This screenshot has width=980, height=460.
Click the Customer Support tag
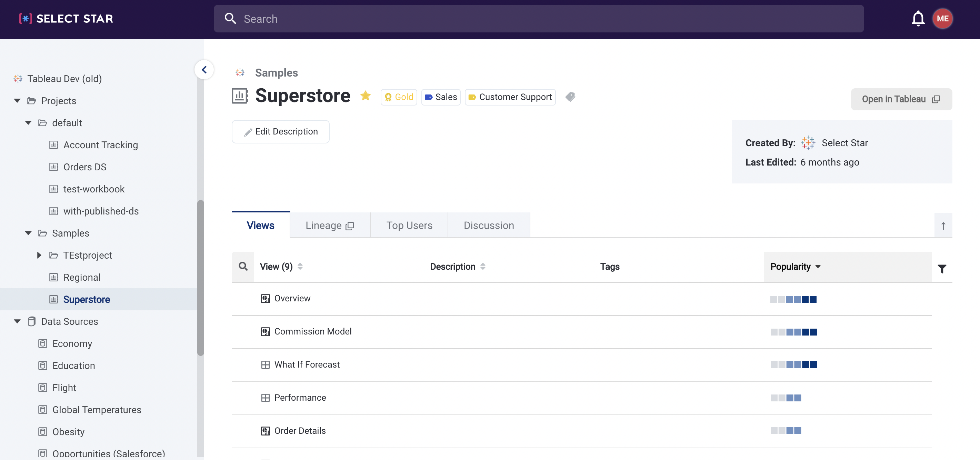pos(510,97)
